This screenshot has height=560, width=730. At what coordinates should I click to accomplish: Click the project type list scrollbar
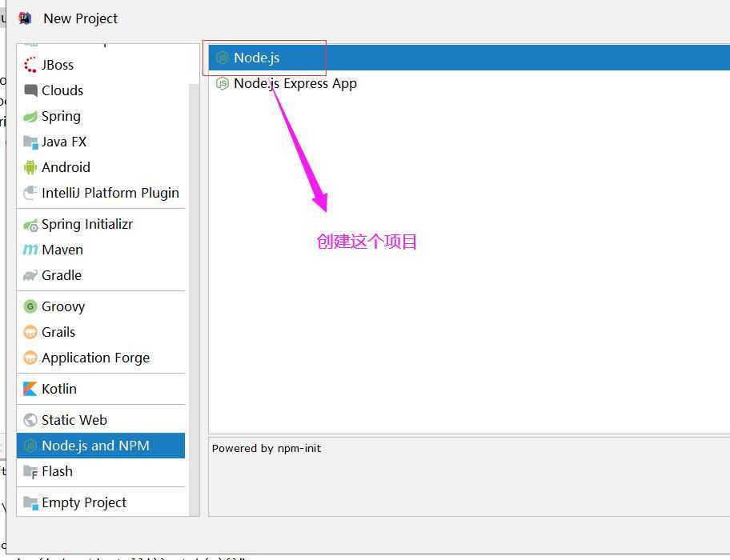195,300
